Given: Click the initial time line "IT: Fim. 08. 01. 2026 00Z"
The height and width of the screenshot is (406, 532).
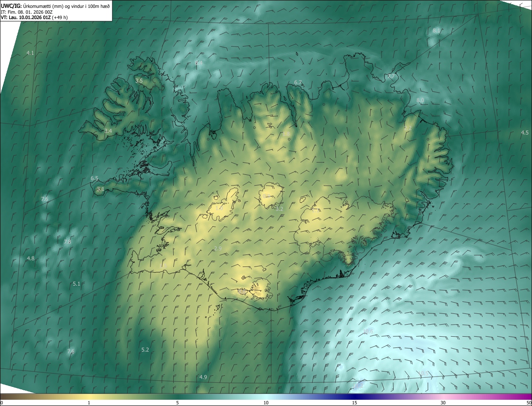Looking at the screenshot, I should coord(27,12).
